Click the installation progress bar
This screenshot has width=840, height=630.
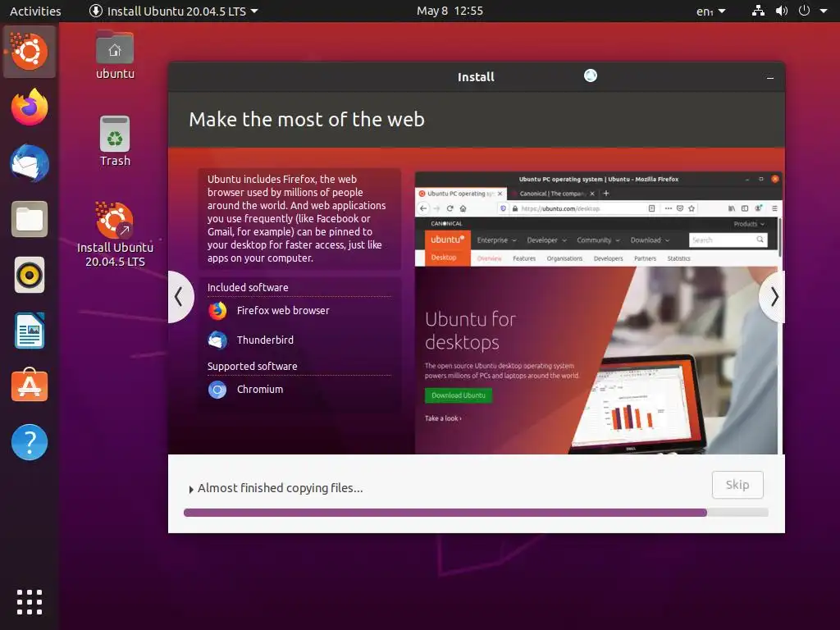pyautogui.click(x=476, y=513)
